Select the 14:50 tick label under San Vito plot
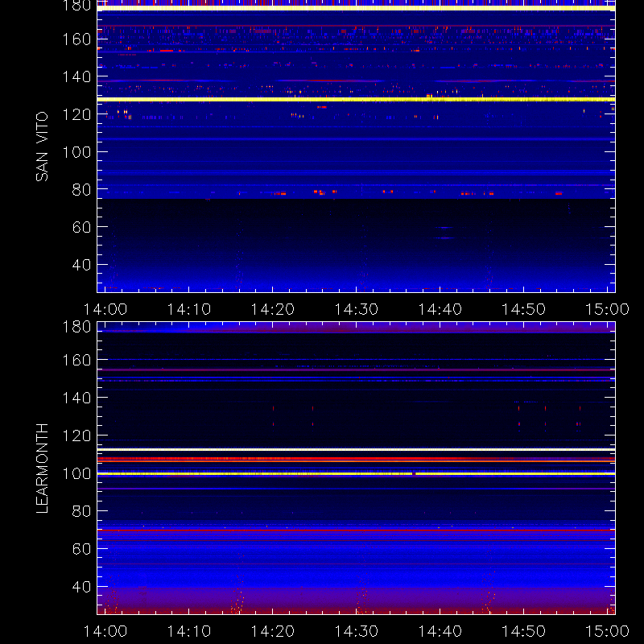Screen dimensions: 644x644 coord(524,309)
